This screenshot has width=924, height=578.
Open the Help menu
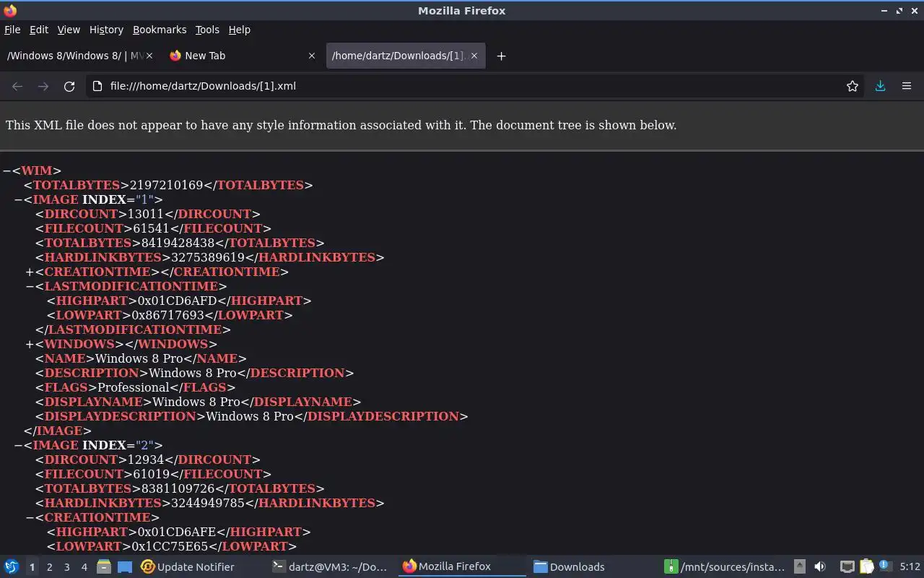pos(239,30)
